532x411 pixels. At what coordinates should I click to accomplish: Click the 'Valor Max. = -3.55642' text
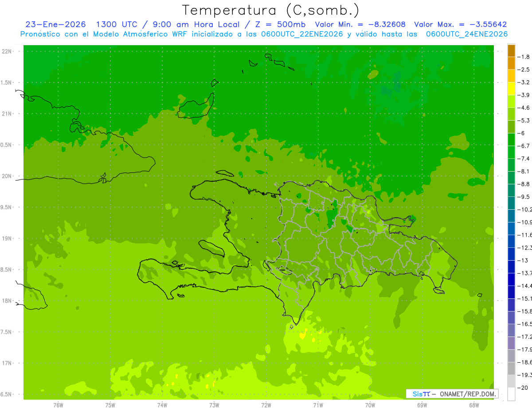coord(460,24)
